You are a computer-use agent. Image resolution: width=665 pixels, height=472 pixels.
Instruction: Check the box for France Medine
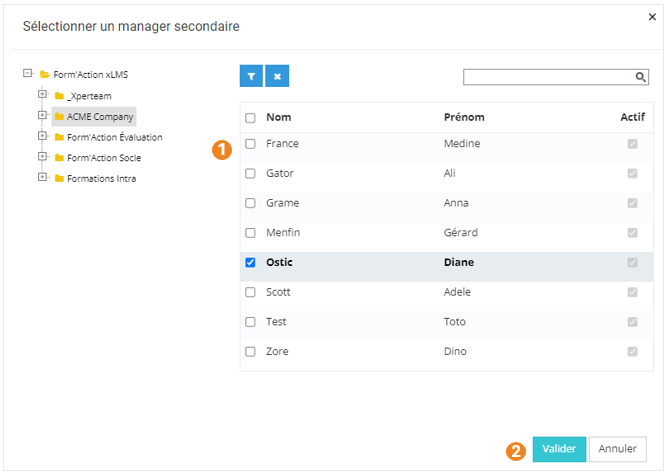250,144
